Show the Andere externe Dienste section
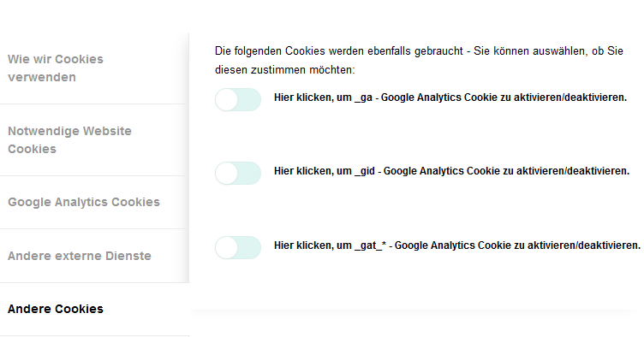This screenshot has width=644, height=337. tap(94, 256)
